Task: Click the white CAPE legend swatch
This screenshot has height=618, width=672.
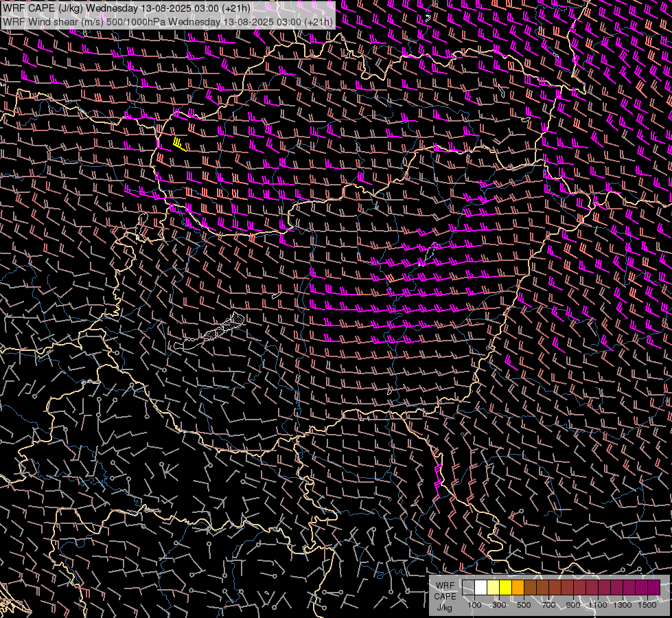Action: point(481,588)
